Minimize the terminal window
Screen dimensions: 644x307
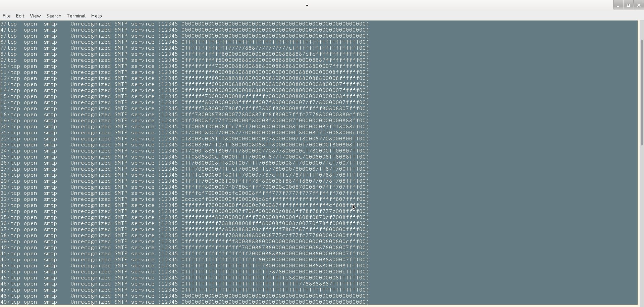(618, 5)
